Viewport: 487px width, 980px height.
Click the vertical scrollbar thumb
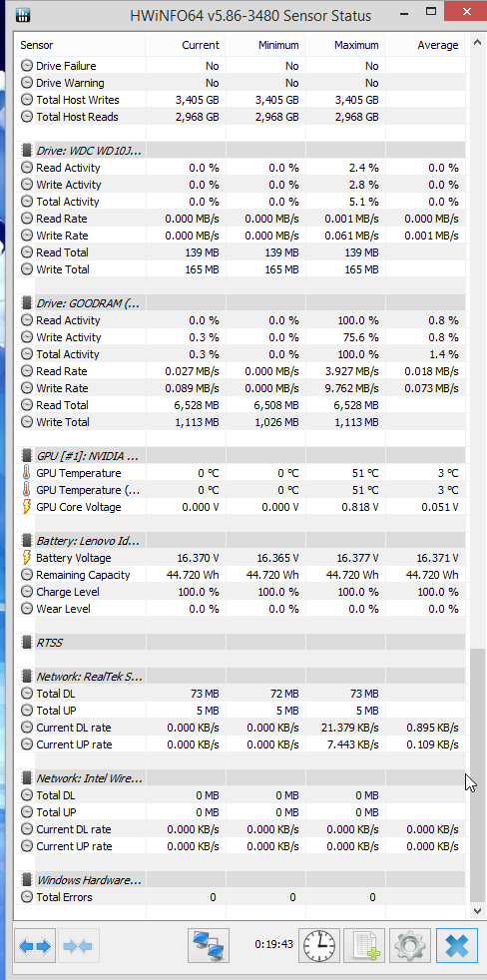477,773
